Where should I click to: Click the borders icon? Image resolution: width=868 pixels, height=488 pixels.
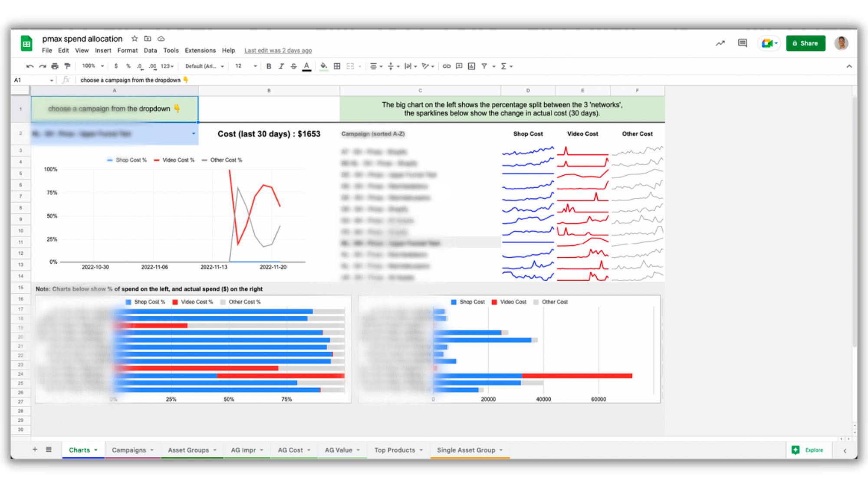coord(337,66)
